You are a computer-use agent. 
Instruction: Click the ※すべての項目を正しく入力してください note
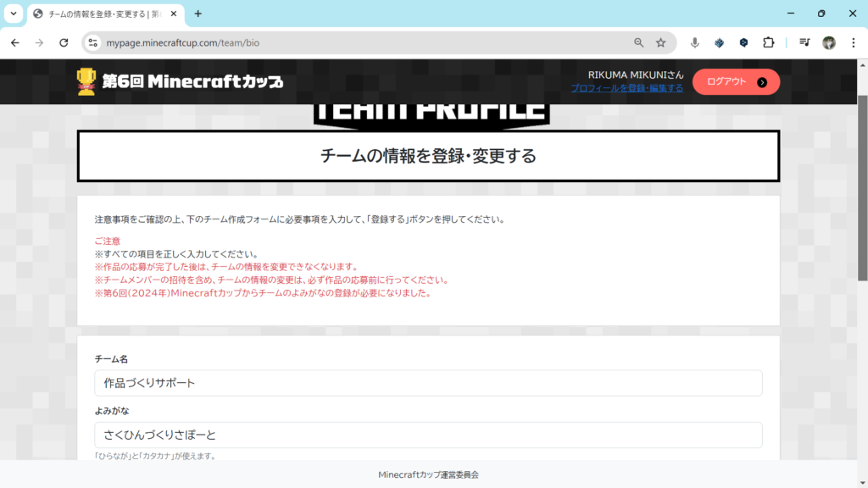[176, 254]
